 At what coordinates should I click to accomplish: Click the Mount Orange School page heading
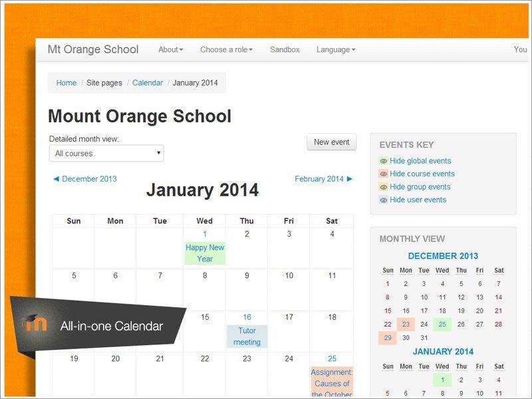[140, 116]
